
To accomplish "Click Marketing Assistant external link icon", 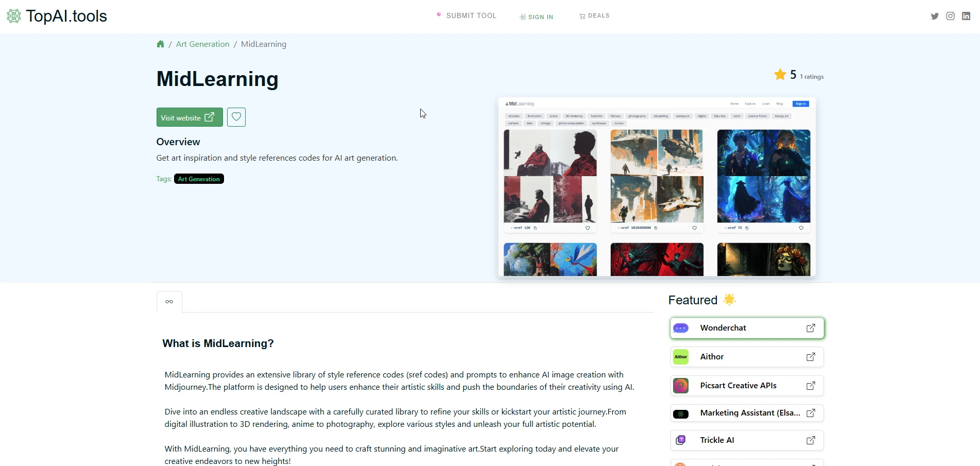I will (x=811, y=413).
